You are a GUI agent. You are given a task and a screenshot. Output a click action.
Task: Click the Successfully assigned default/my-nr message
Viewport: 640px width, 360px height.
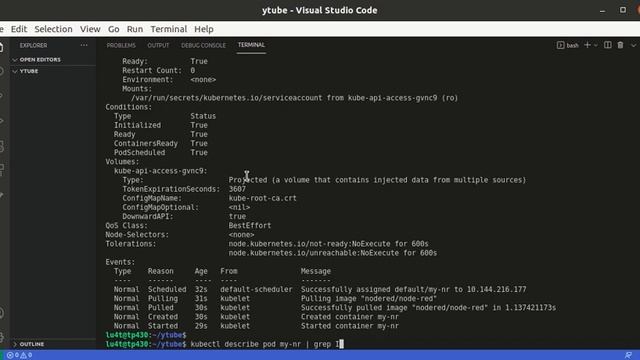[x=413, y=289]
